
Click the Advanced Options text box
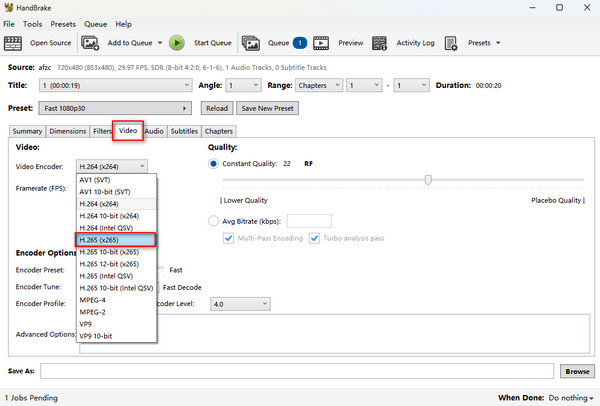click(334, 334)
